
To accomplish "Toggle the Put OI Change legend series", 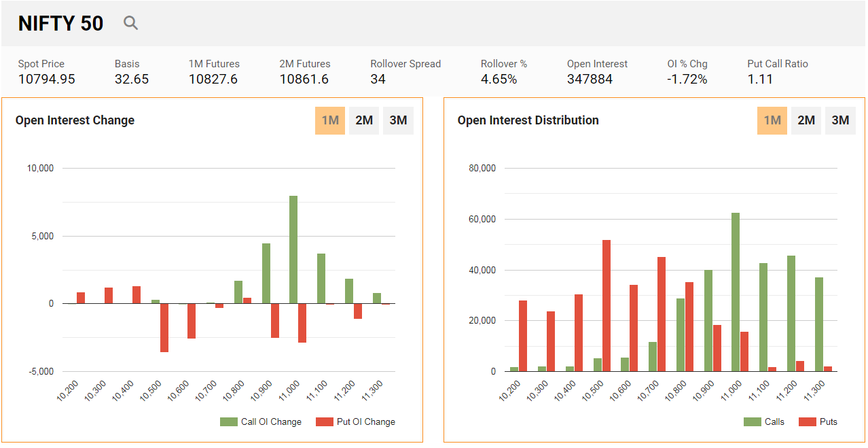I will click(357, 421).
